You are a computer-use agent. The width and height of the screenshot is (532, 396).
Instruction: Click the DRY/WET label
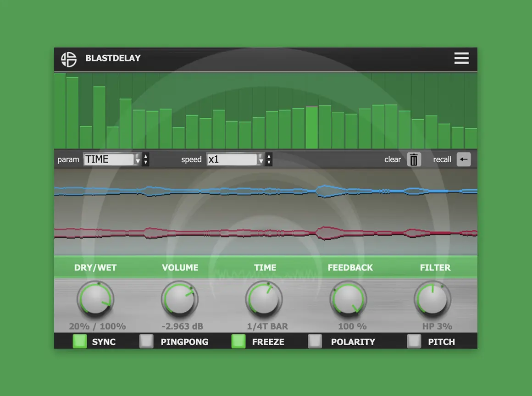[95, 268]
